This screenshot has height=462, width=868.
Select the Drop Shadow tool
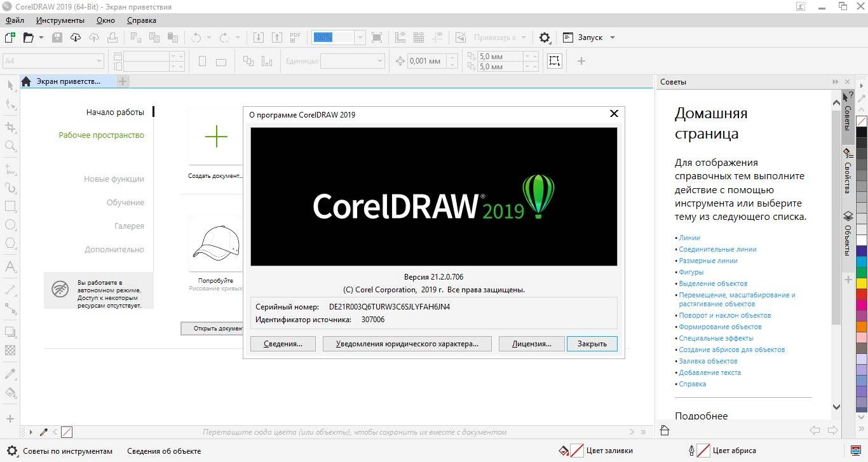[10, 331]
